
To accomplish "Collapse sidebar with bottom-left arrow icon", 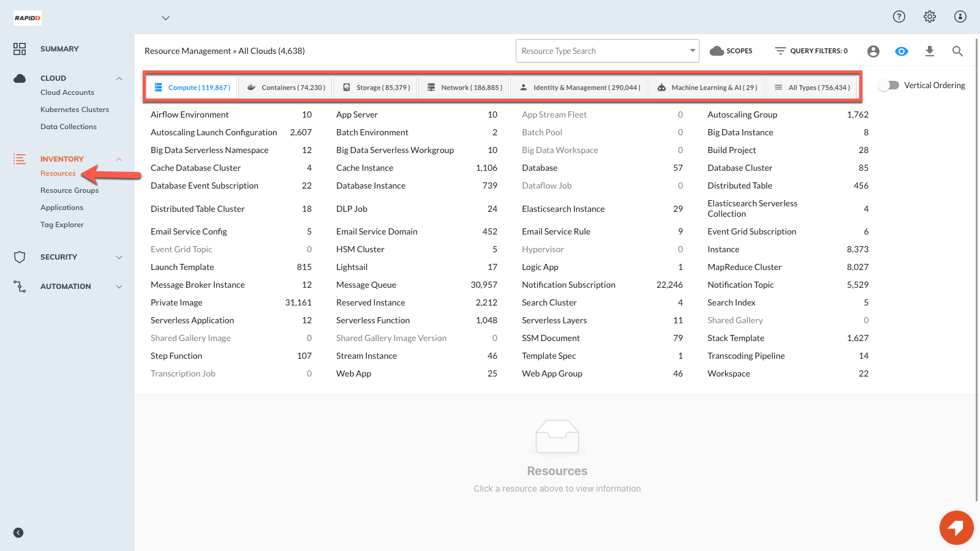I will pyautogui.click(x=18, y=533).
